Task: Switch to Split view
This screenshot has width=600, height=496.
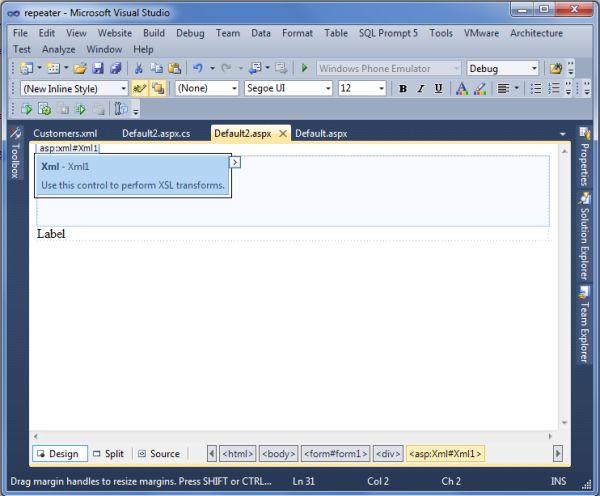Action: point(109,454)
